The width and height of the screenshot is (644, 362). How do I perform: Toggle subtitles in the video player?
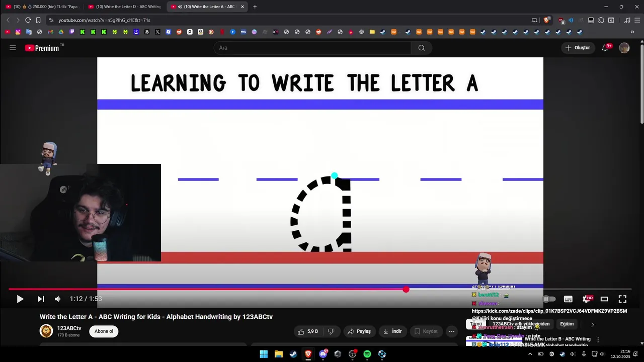click(x=568, y=299)
